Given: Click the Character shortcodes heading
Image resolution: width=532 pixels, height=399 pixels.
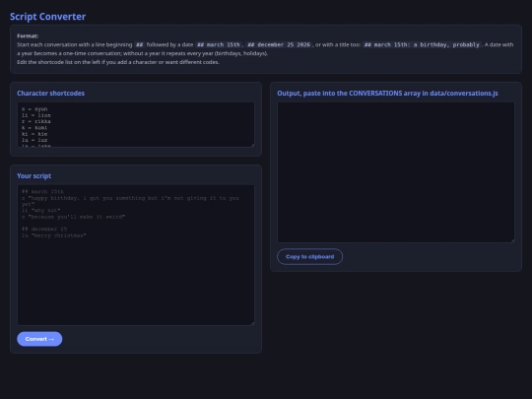Looking at the screenshot, I should (x=51, y=94).
